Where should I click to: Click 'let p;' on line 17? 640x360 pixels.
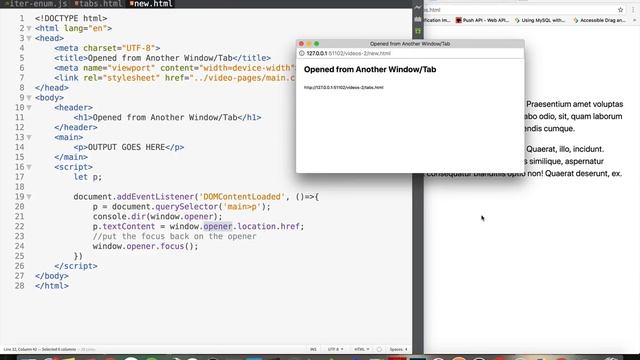88,177
